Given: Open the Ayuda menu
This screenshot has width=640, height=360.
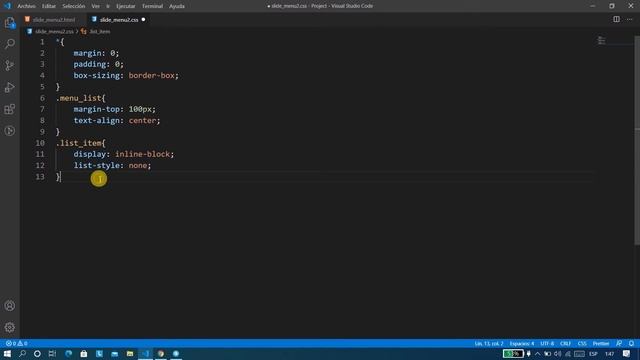Looking at the screenshot, I should coord(177,6).
